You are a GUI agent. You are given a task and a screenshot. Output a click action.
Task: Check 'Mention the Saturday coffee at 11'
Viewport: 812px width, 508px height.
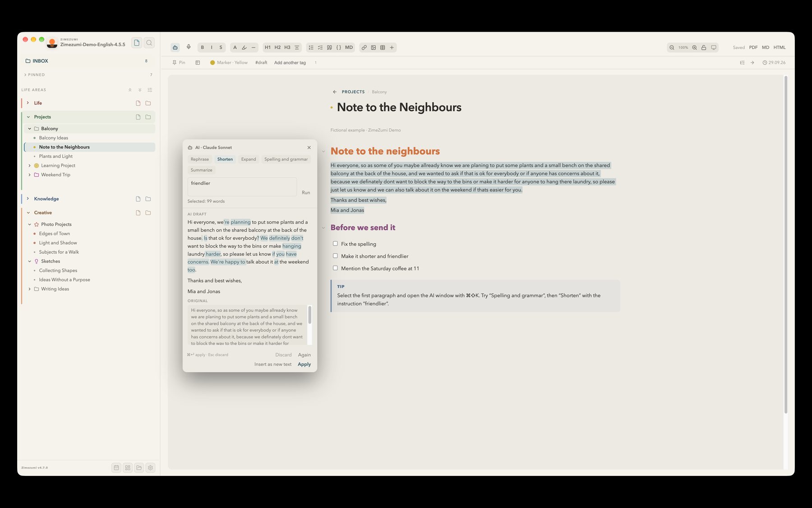click(335, 268)
